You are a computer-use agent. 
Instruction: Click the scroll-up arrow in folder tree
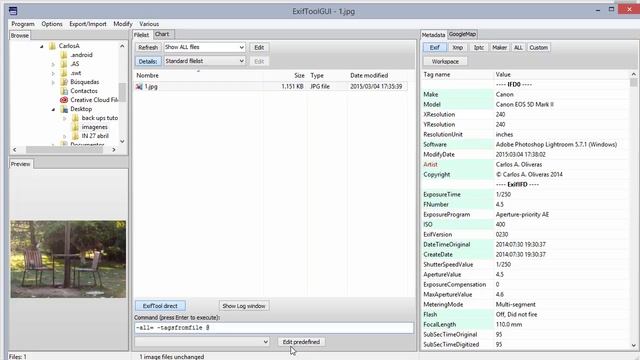coord(122,46)
